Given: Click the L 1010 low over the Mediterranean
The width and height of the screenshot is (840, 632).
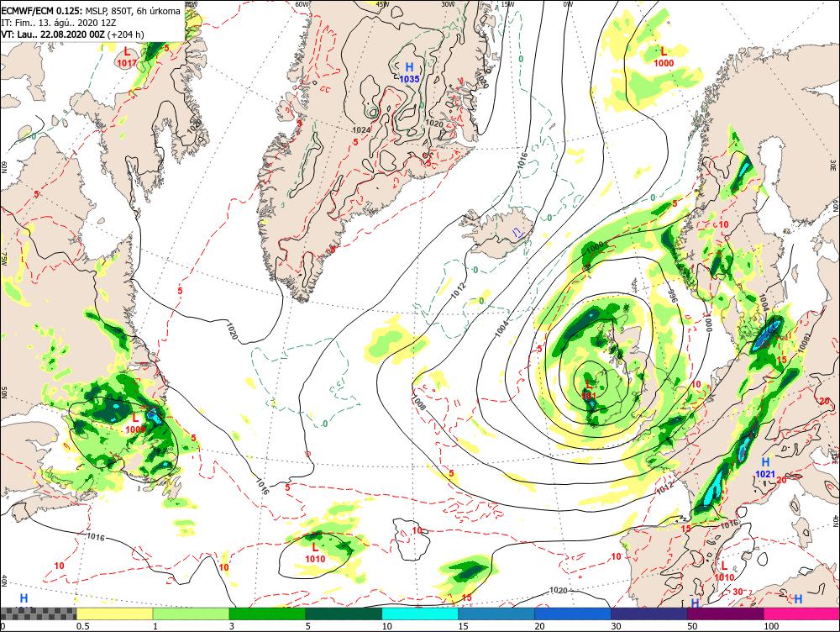Looking at the screenshot, I should pos(724,571).
